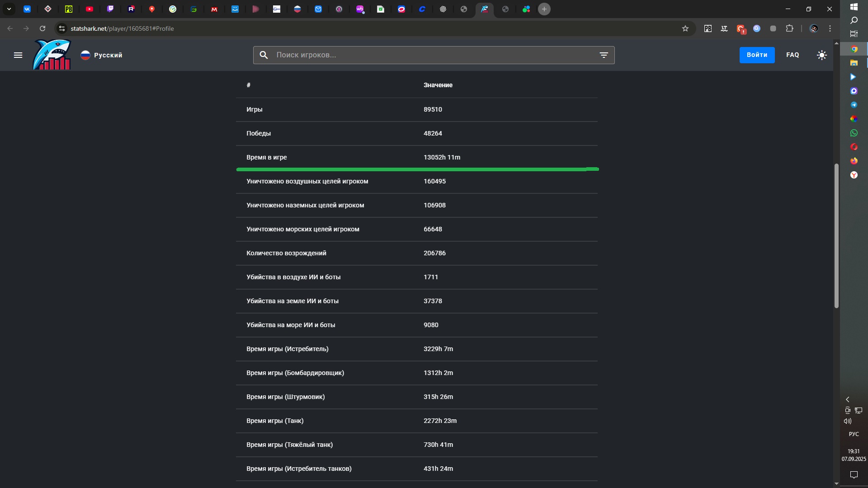Toggle light/dark theme sun icon
Viewport: 868px width, 488px height.
coord(822,55)
